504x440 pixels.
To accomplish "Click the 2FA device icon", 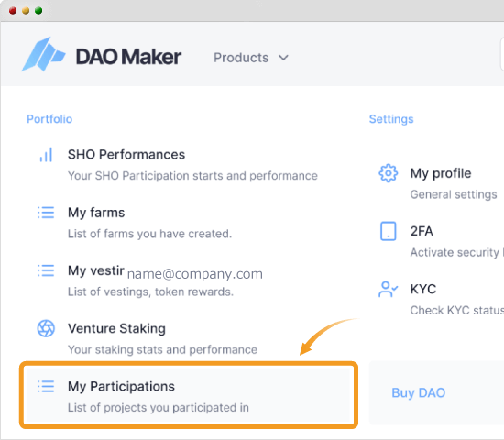I will click(x=389, y=231).
